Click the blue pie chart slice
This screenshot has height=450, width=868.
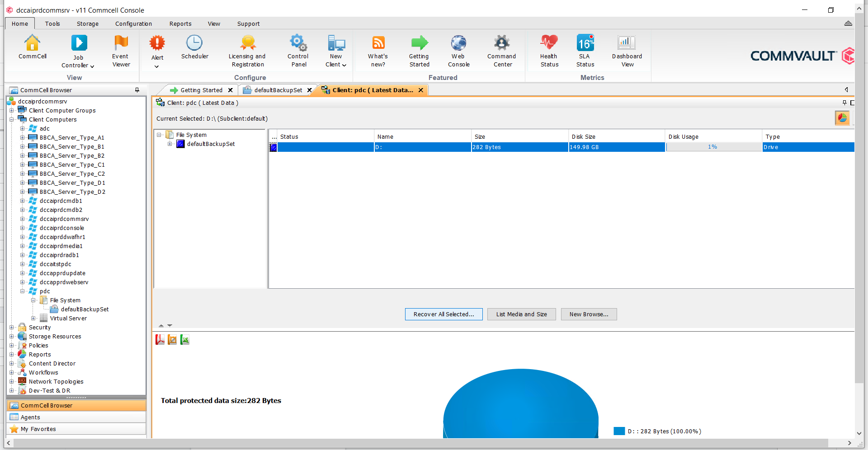point(520,404)
